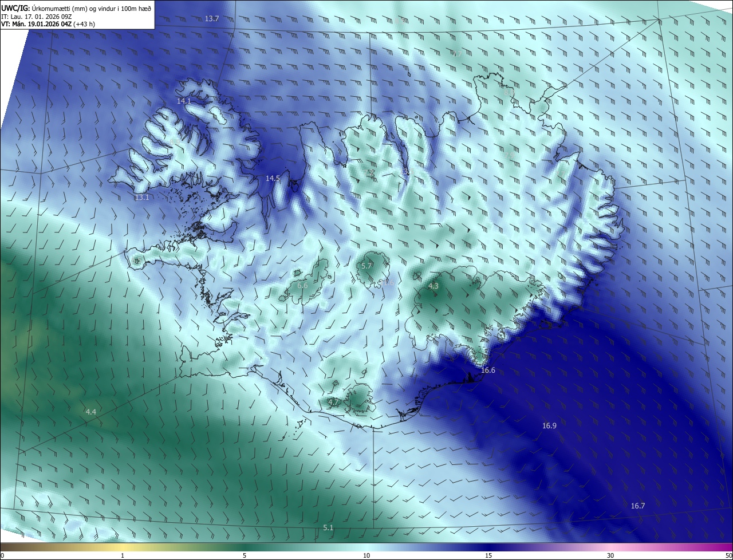Click the value label 13.7 at the map's top
The image size is (733, 560).
(x=212, y=19)
